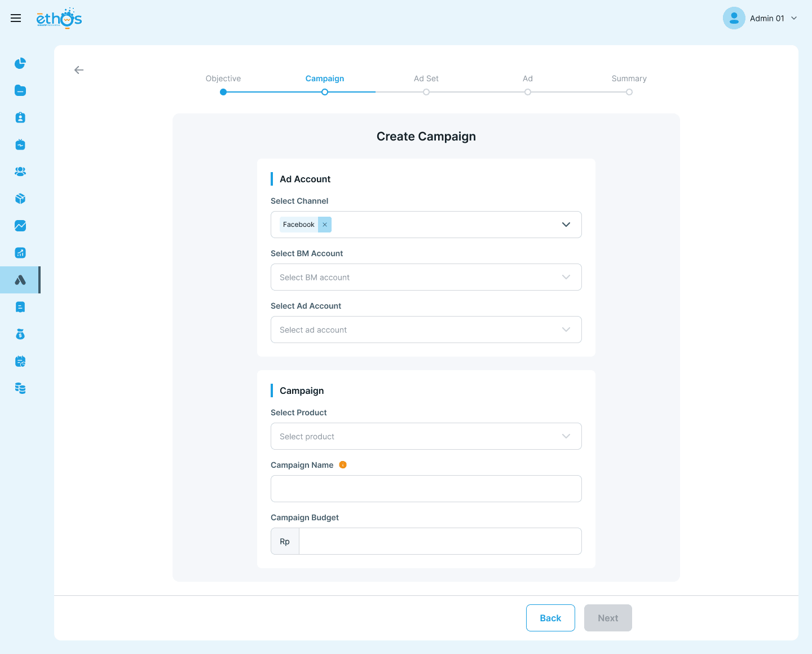Open the people group icon in sidebar
The height and width of the screenshot is (654, 812).
pos(20,172)
